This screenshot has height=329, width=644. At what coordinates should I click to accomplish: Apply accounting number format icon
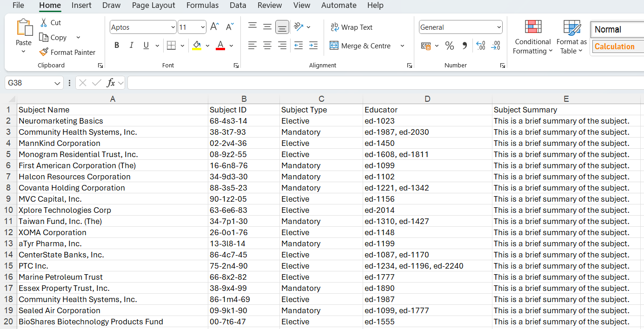pos(426,46)
